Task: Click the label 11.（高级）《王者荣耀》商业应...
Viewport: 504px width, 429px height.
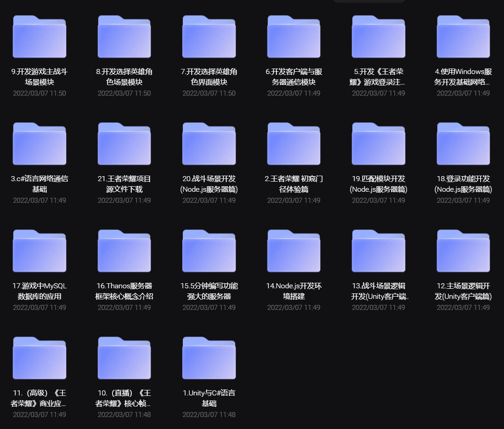Action: click(x=39, y=398)
